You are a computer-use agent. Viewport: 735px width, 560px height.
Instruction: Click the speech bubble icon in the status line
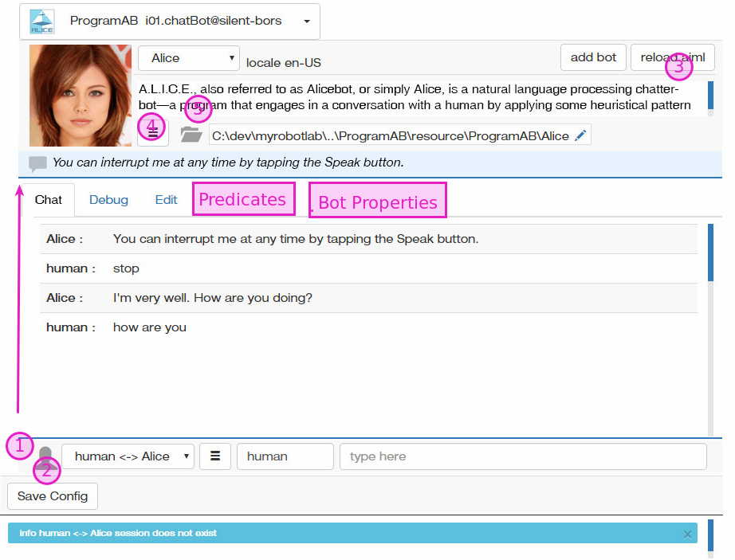37,163
